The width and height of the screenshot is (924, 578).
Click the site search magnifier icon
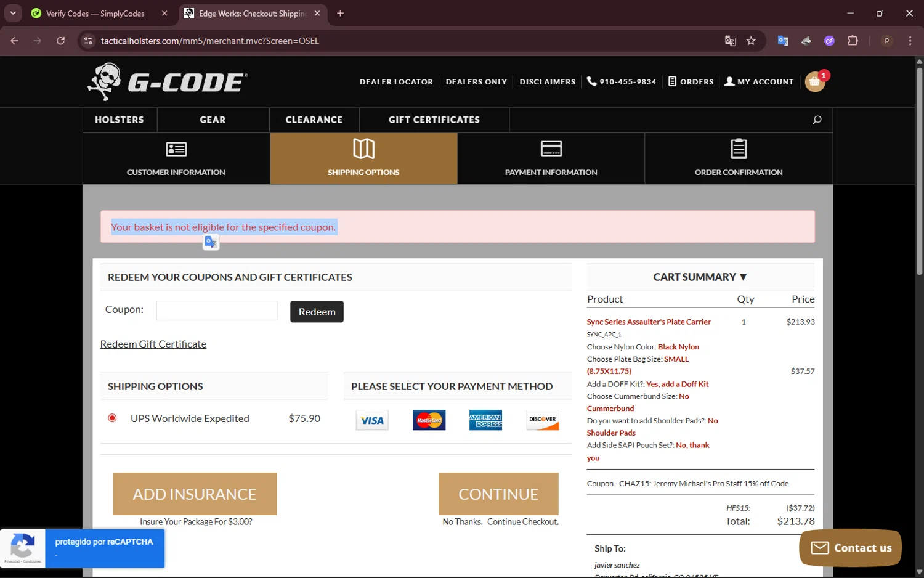(817, 120)
